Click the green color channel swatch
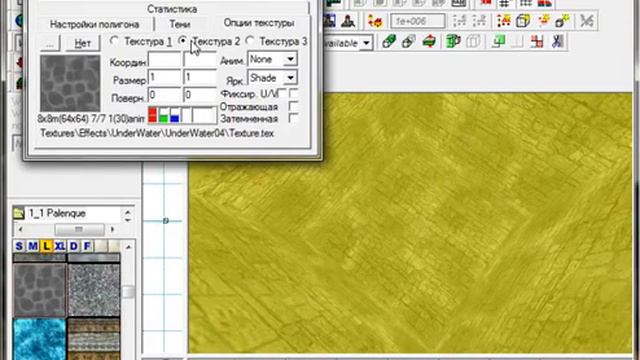Image resolution: width=640 pixels, height=360 pixels. pyautogui.click(x=164, y=115)
